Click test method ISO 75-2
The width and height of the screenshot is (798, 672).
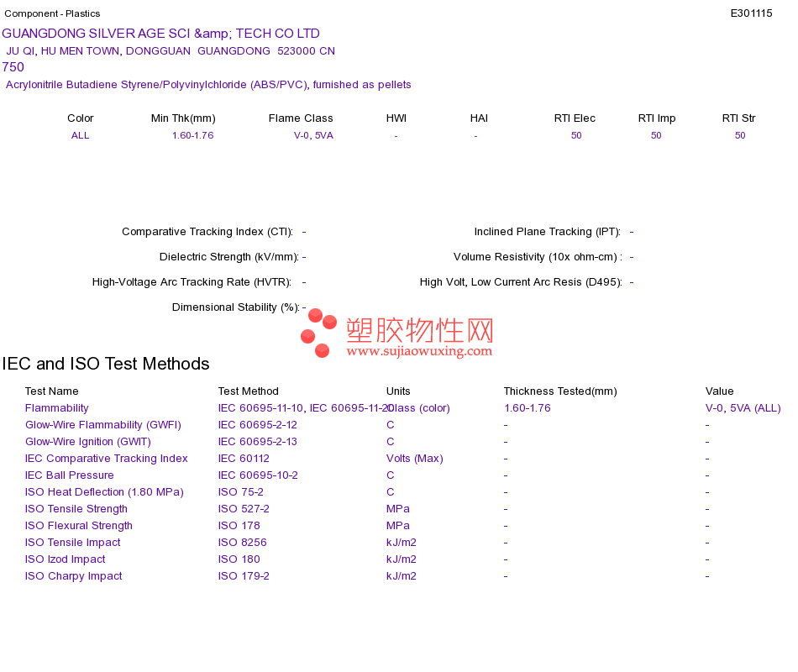tap(241, 492)
